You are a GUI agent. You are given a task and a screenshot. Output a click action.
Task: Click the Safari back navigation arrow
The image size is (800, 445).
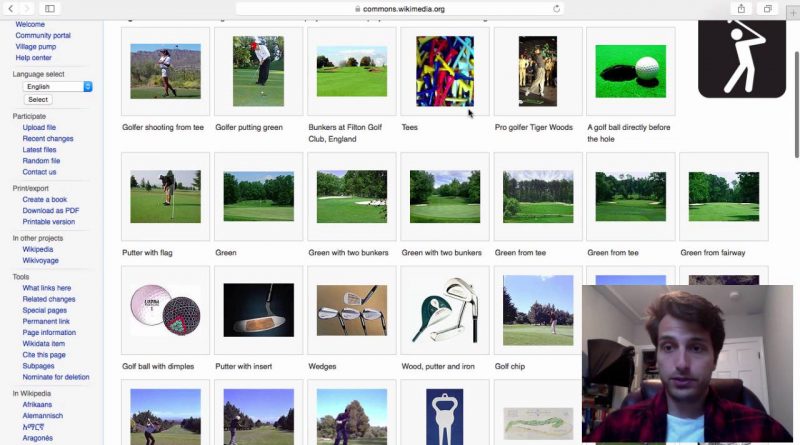(x=11, y=8)
